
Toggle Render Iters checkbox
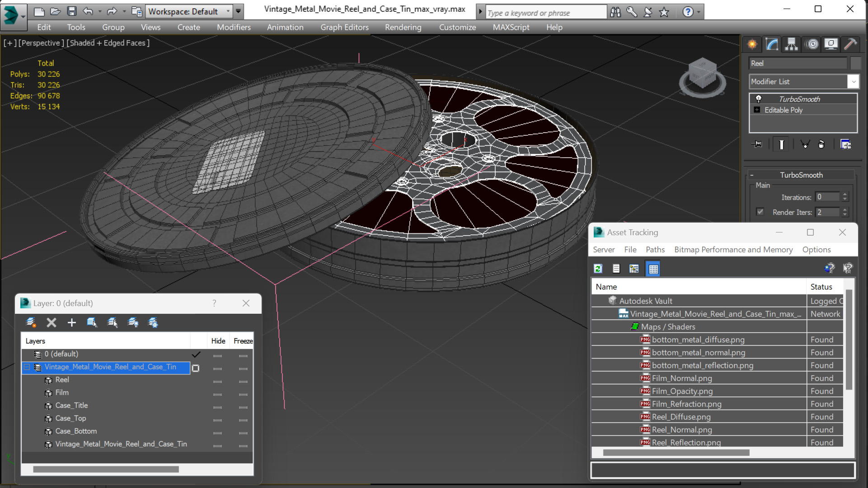click(760, 212)
